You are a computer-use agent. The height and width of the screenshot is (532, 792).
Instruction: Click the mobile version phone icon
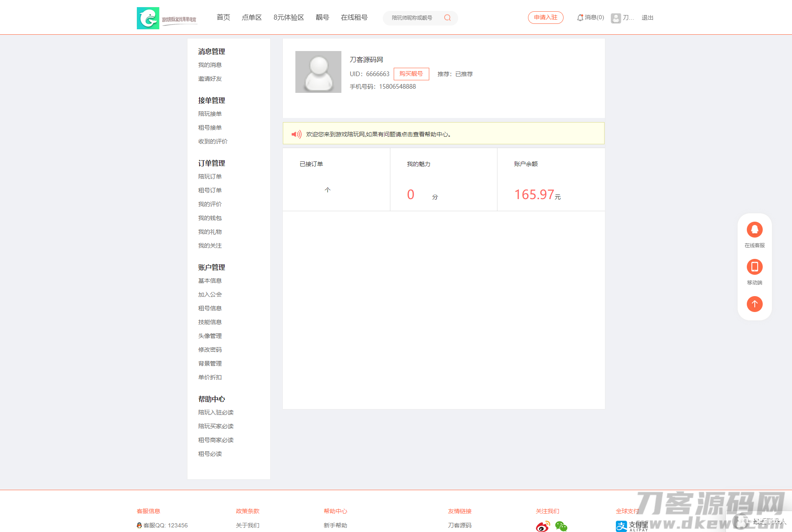coord(754,267)
